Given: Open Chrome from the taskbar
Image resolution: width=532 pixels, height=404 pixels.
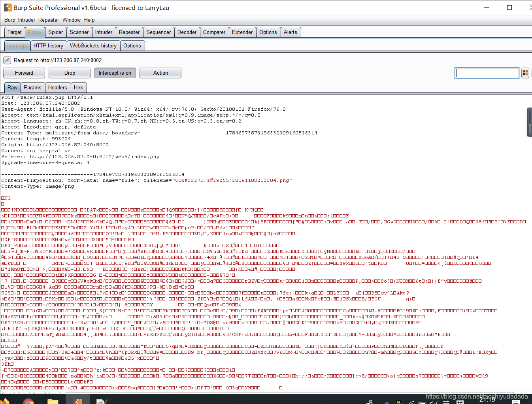Looking at the screenshot, I should point(28,402).
